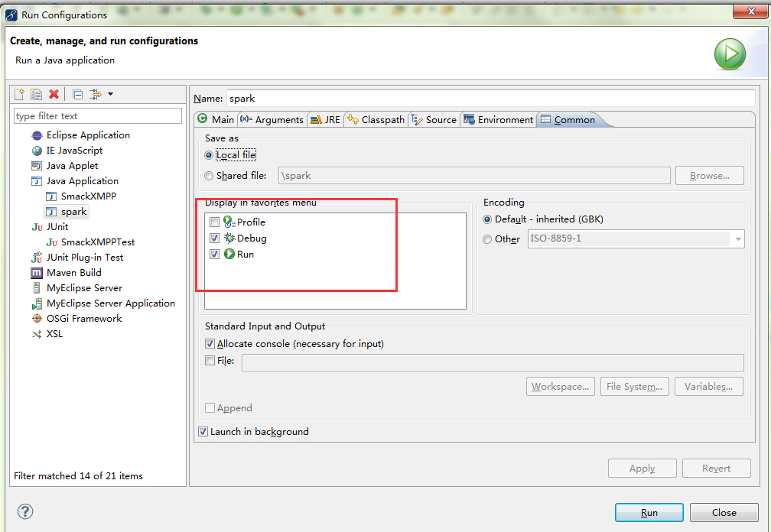
Task: Select the Local file radio button
Action: click(x=209, y=155)
